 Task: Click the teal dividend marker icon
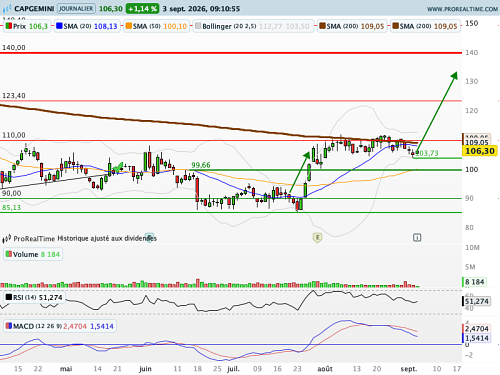tap(149, 238)
